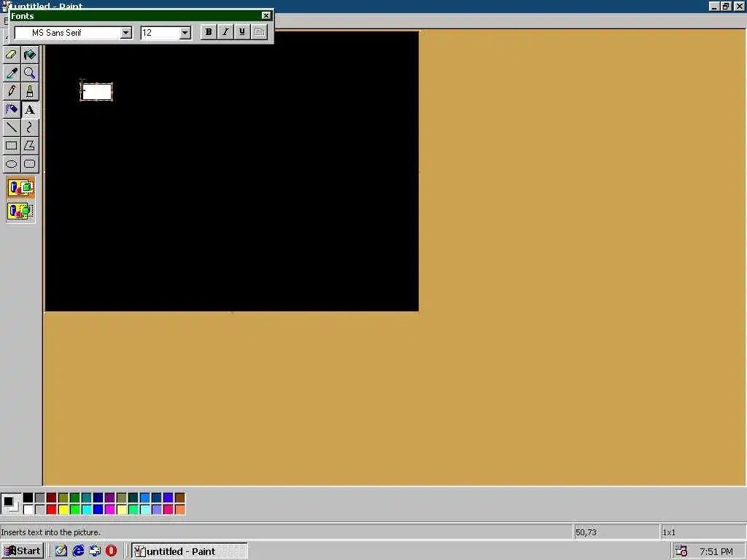Screen dimensions: 747x560
Task: Pick the bright green color swatch
Action: click(75, 510)
